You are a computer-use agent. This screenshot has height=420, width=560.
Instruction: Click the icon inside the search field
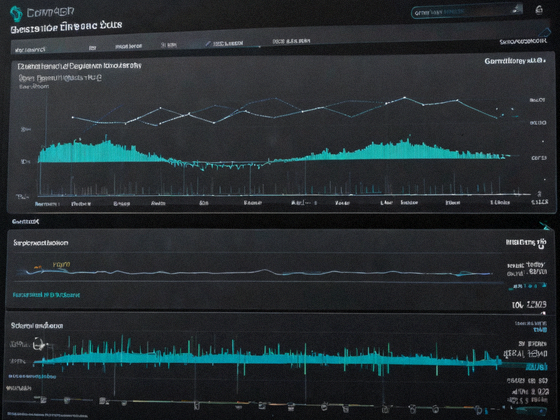pyautogui.click(x=517, y=10)
